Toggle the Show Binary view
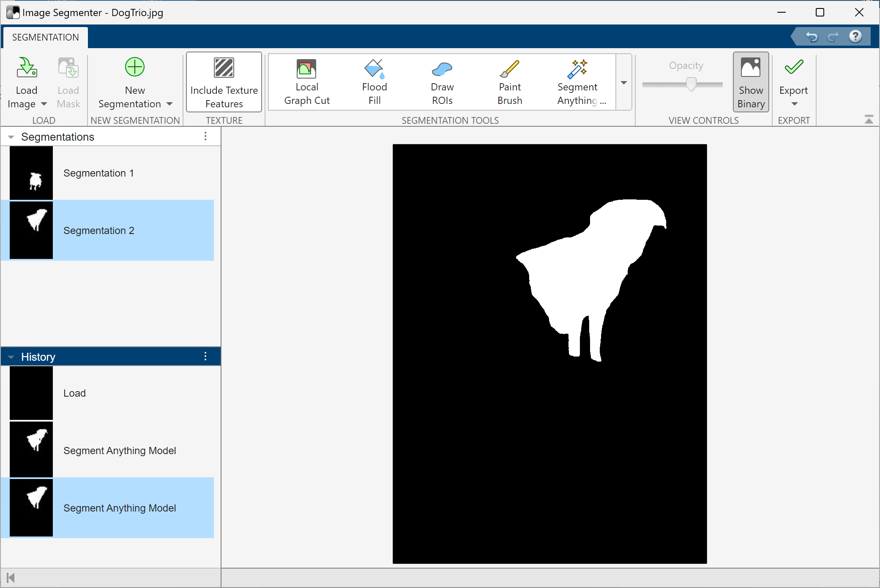 [x=750, y=82]
